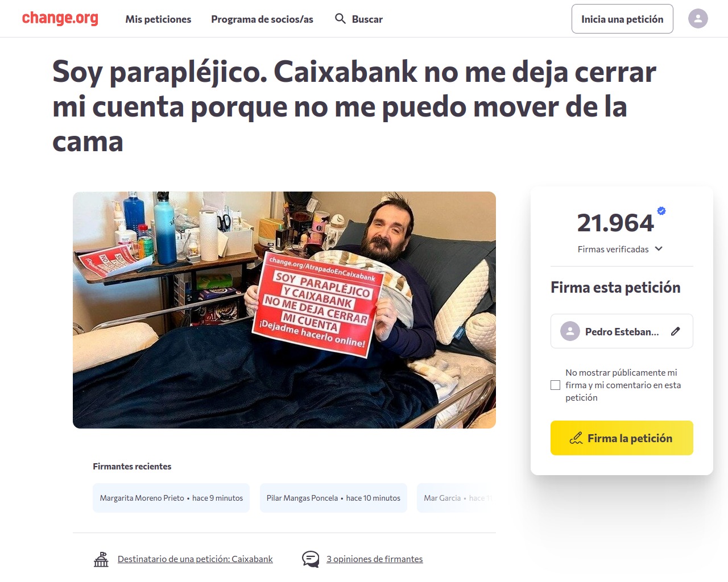Click the yellow Firma la petición button

click(x=622, y=438)
